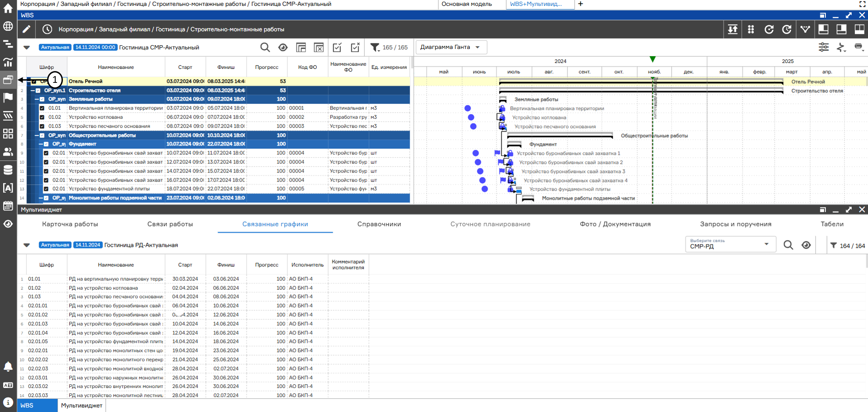The height and width of the screenshot is (412, 868).
Task: Click the table delete-columns icon in WBS toolbar
Action: (x=319, y=47)
